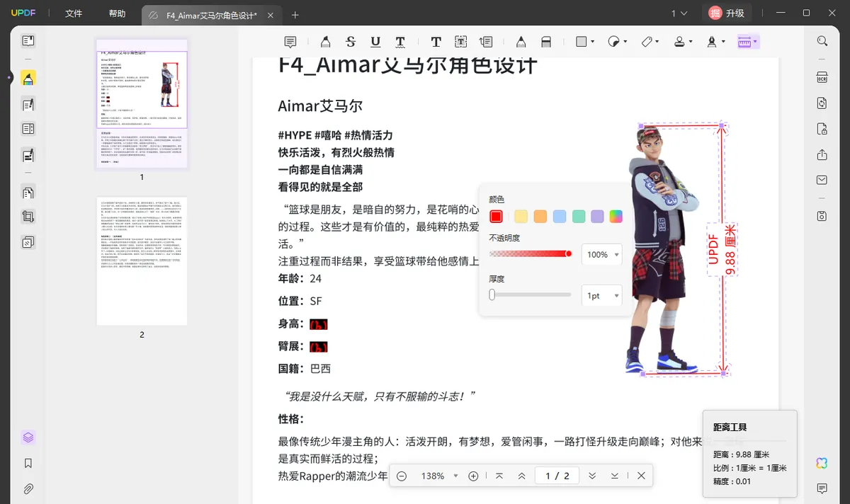Viewport: 850px width, 504px height.
Task: Click the 9.88 厘米 measurement label on the page
Action: pyautogui.click(x=731, y=251)
